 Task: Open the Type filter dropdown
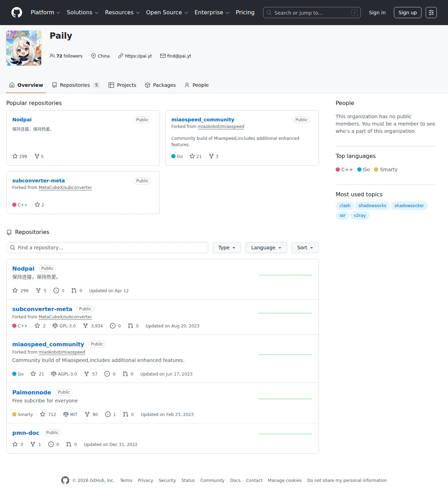pos(227,248)
